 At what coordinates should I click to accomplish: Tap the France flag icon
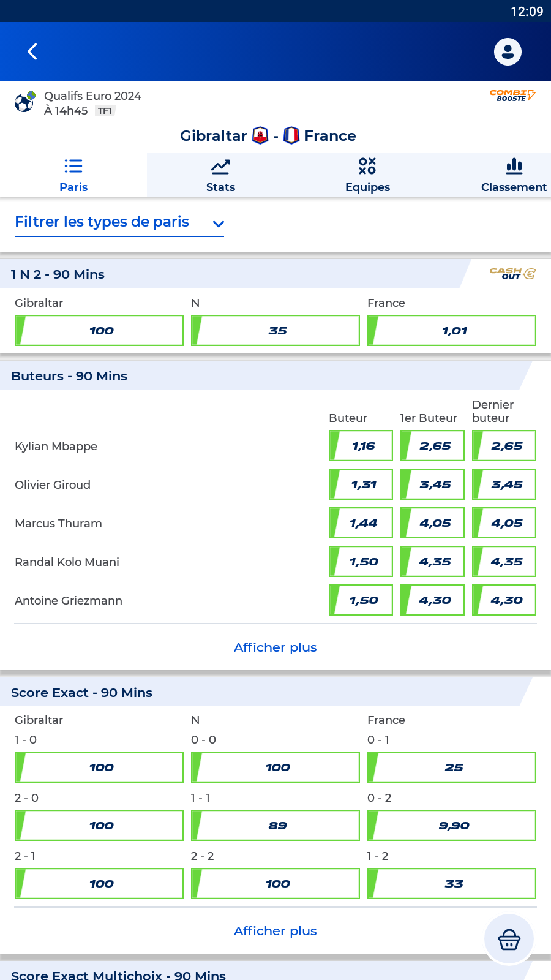click(291, 135)
